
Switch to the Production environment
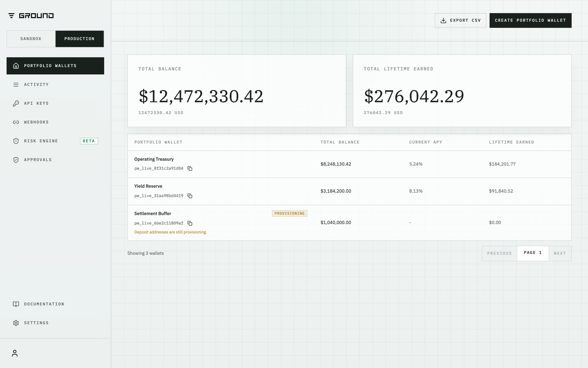[80, 39]
